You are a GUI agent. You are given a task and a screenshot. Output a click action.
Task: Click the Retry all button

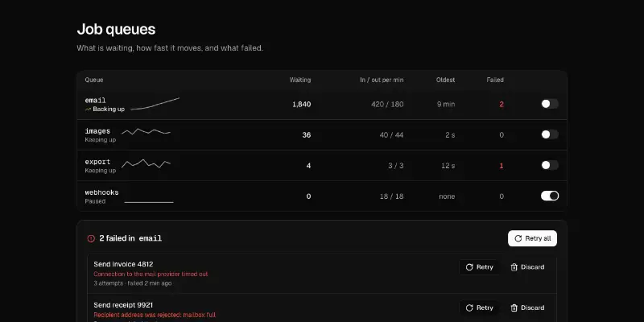click(x=532, y=238)
